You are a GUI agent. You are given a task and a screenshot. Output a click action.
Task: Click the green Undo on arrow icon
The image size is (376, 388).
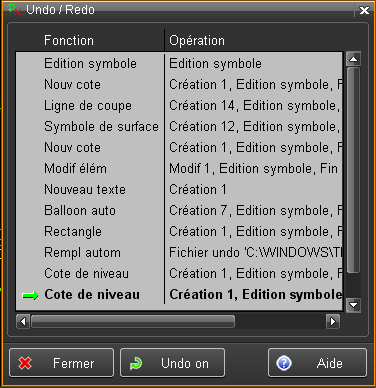[136, 363]
